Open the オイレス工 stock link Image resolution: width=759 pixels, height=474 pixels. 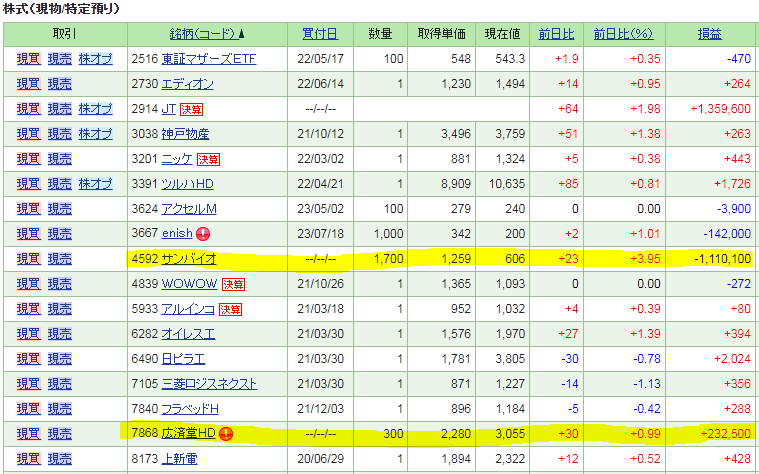[188, 334]
